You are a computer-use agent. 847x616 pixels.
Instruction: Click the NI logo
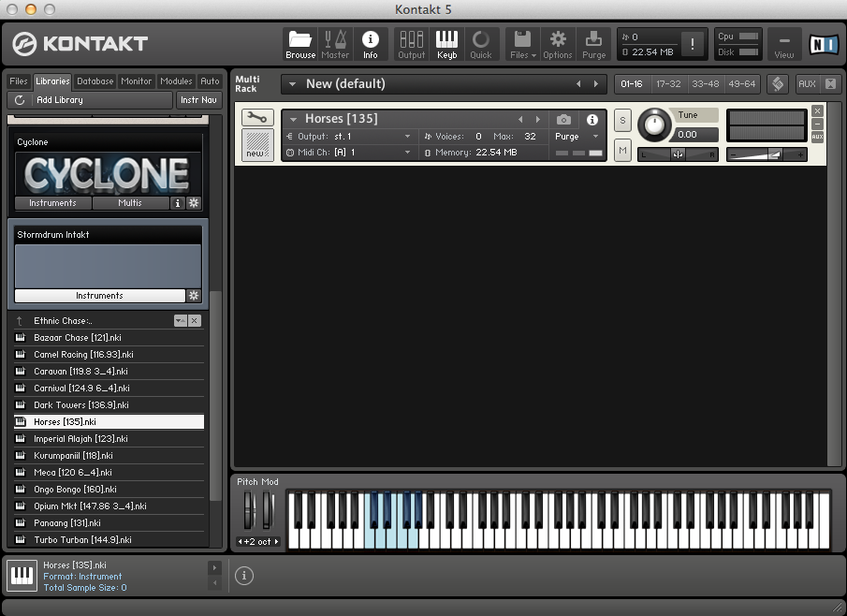(x=824, y=44)
